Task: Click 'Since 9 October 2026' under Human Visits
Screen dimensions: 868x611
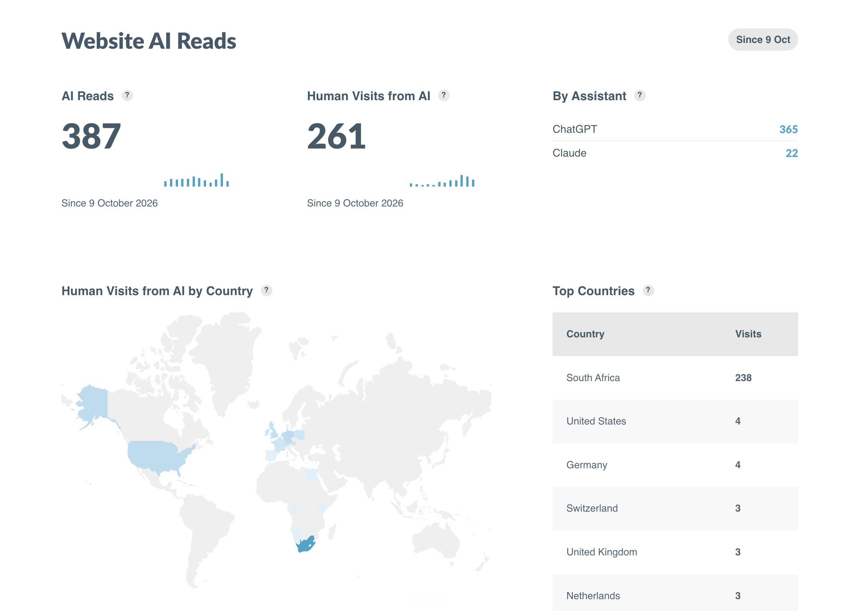Action: (355, 203)
